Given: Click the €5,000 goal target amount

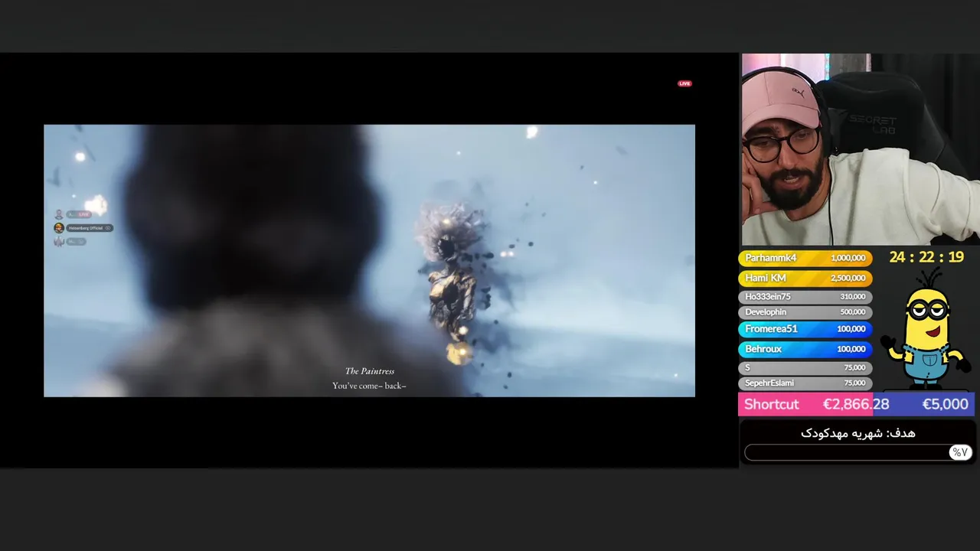Looking at the screenshot, I should 945,404.
